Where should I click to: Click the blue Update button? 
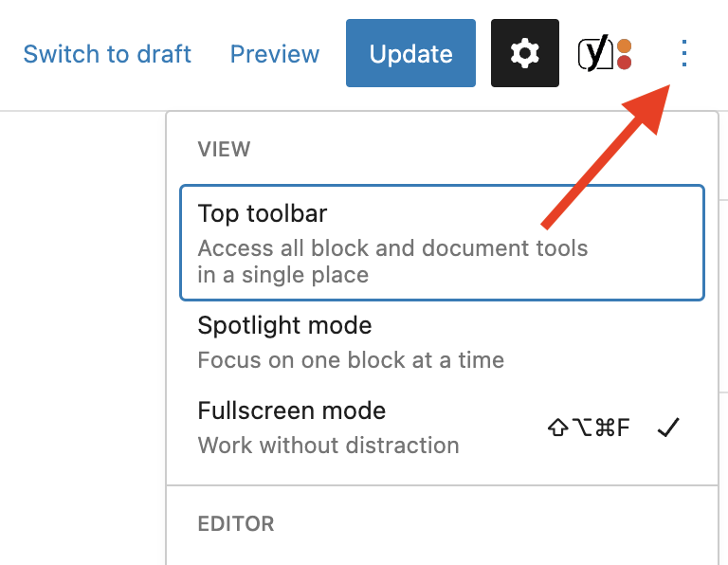410,53
